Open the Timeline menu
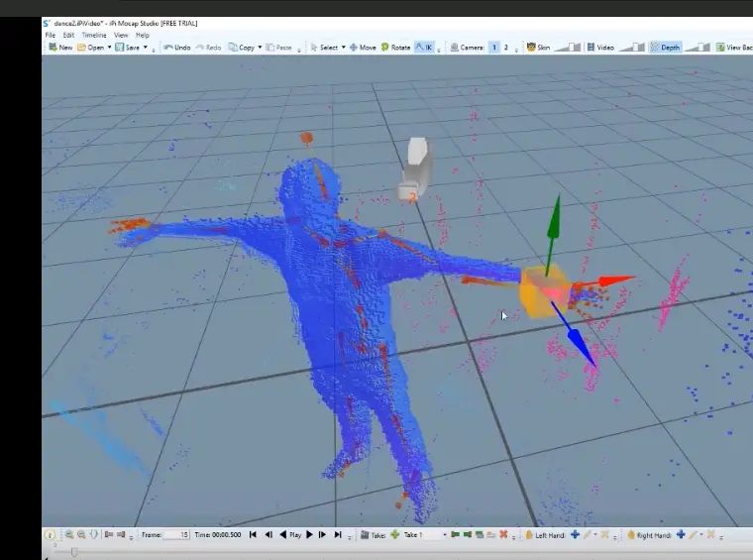This screenshot has width=753, height=560. (x=94, y=35)
